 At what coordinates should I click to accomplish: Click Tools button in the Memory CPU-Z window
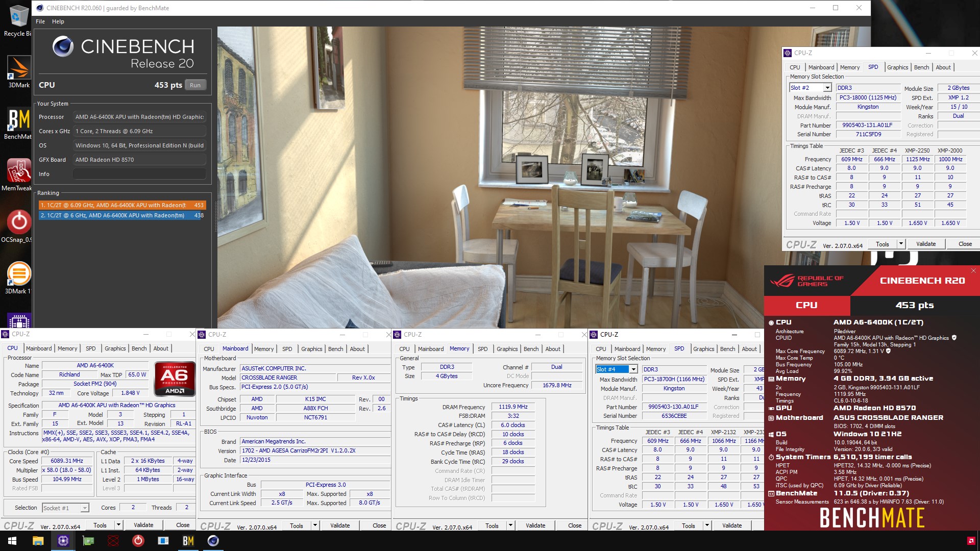492,525
